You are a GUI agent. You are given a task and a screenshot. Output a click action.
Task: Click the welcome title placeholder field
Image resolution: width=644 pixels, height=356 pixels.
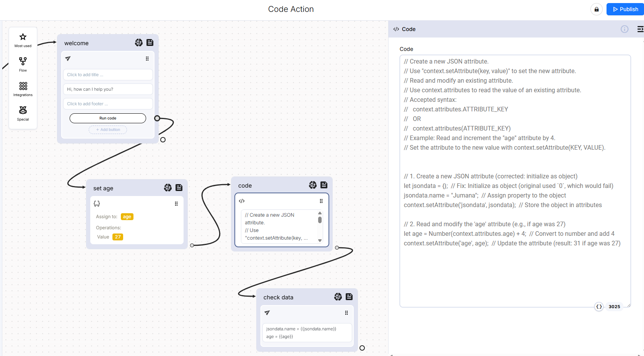[x=108, y=75]
